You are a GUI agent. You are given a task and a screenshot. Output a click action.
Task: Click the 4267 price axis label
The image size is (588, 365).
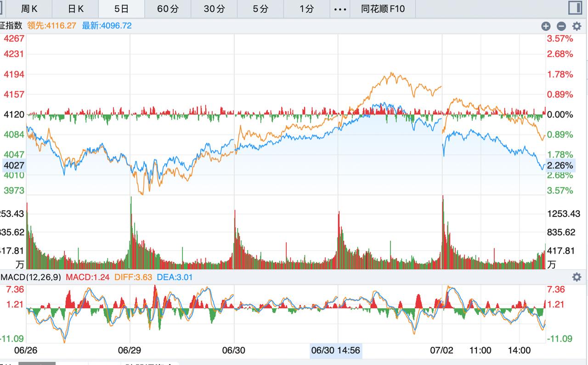pos(14,38)
